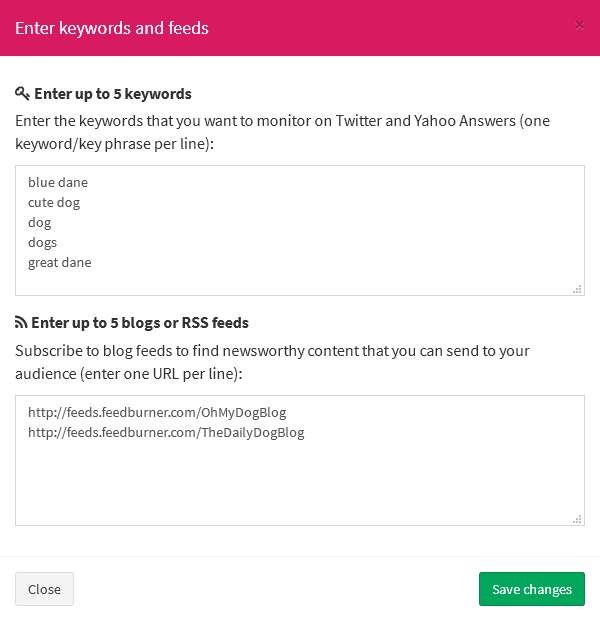
Task: Click the RSS feed icon beside blogs heading
Action: point(21,323)
